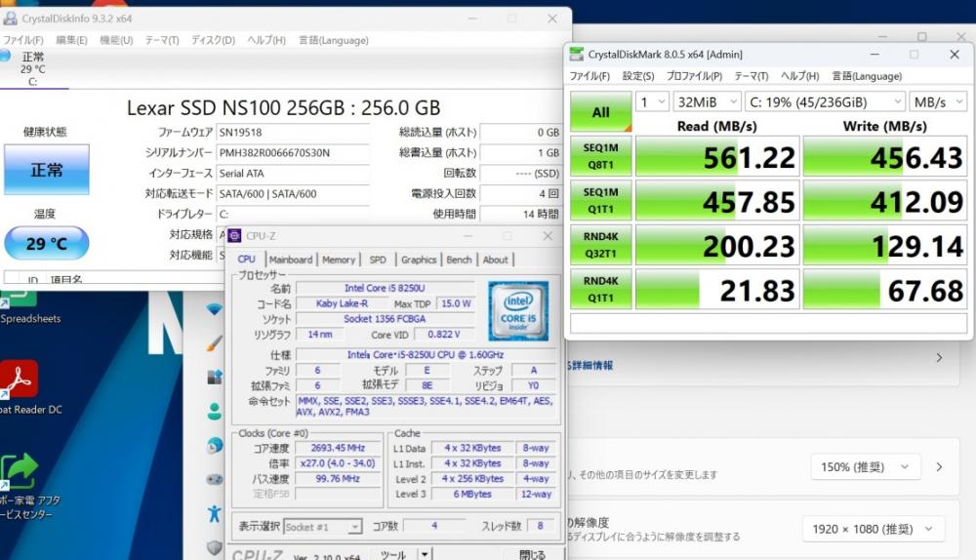
Task: Open the C: drive selection dropdown
Action: tap(825, 102)
